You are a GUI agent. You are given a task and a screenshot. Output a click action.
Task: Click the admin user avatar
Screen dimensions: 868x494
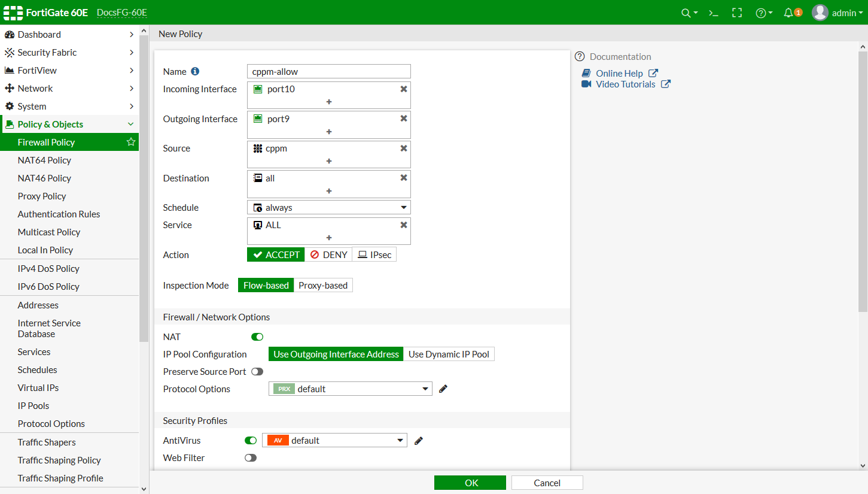point(820,13)
